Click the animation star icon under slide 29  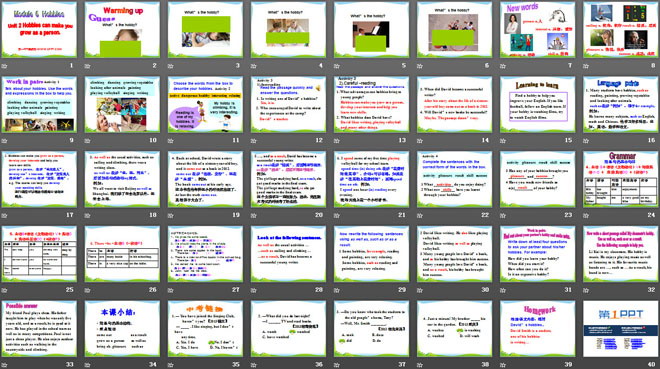point(337,290)
